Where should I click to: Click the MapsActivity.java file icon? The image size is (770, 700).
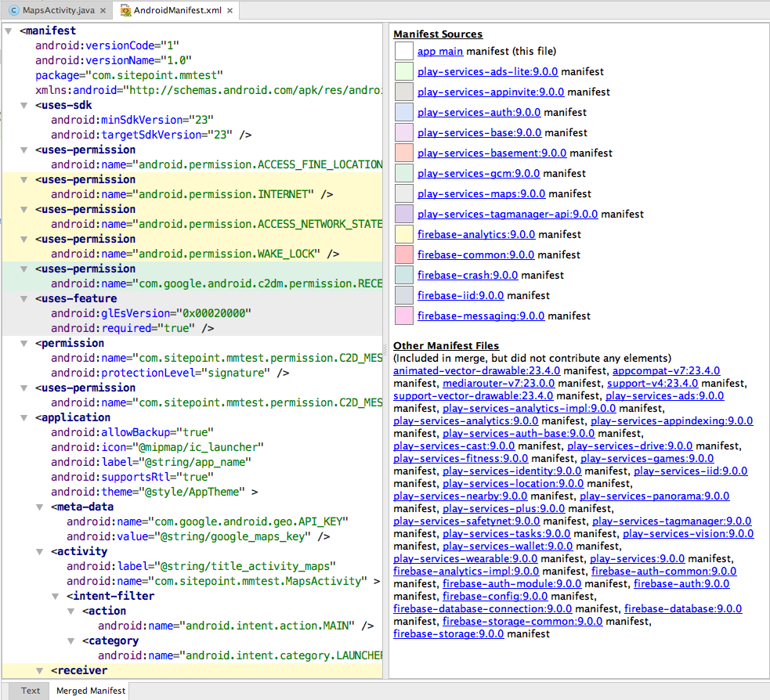(14, 11)
